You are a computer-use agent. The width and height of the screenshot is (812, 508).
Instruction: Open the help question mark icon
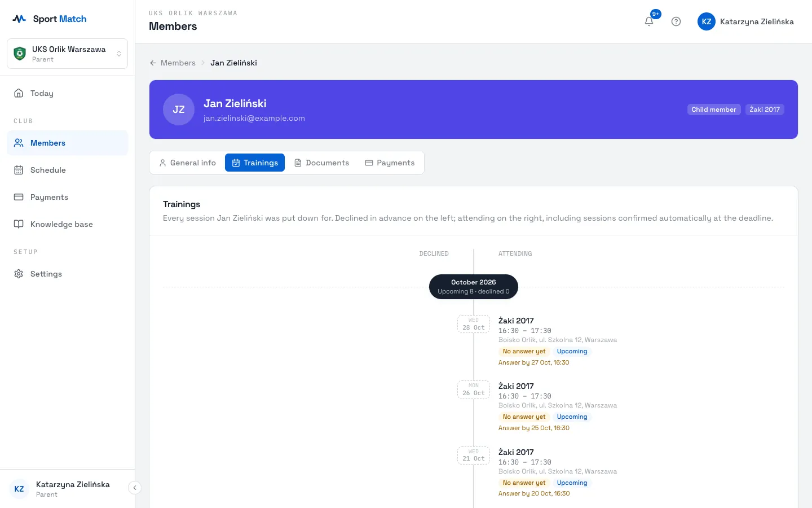[x=676, y=21]
